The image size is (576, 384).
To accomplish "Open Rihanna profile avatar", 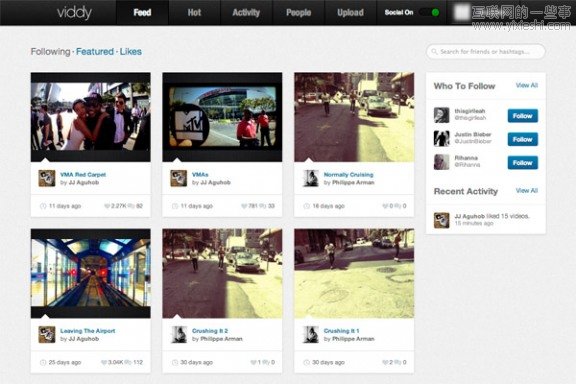I will 442,162.
